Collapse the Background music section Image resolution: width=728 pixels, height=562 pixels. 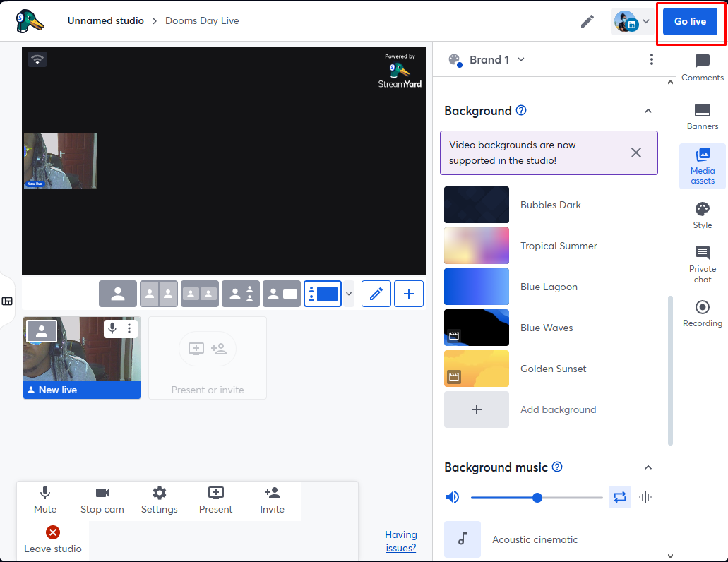pos(648,467)
